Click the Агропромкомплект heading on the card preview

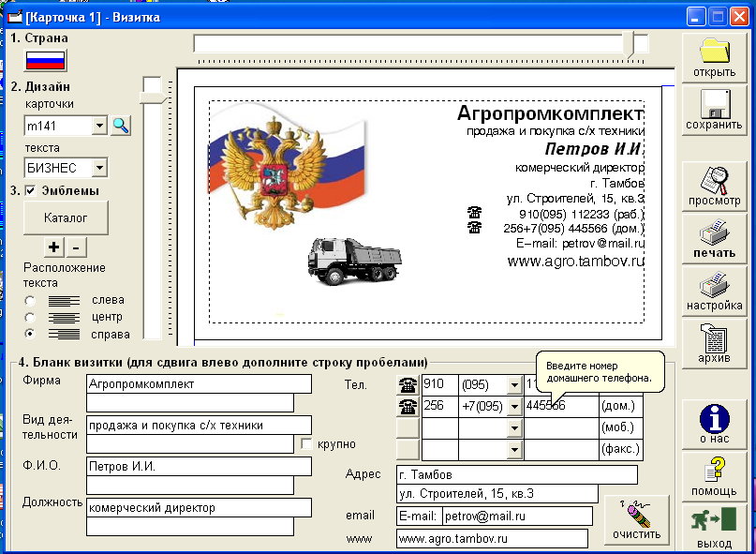coord(550,113)
